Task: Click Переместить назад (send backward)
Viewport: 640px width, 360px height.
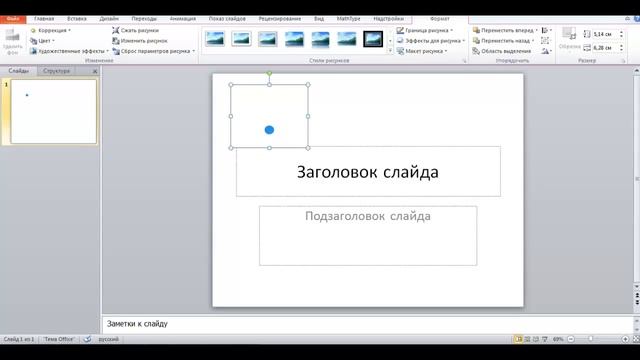Action: (503, 41)
